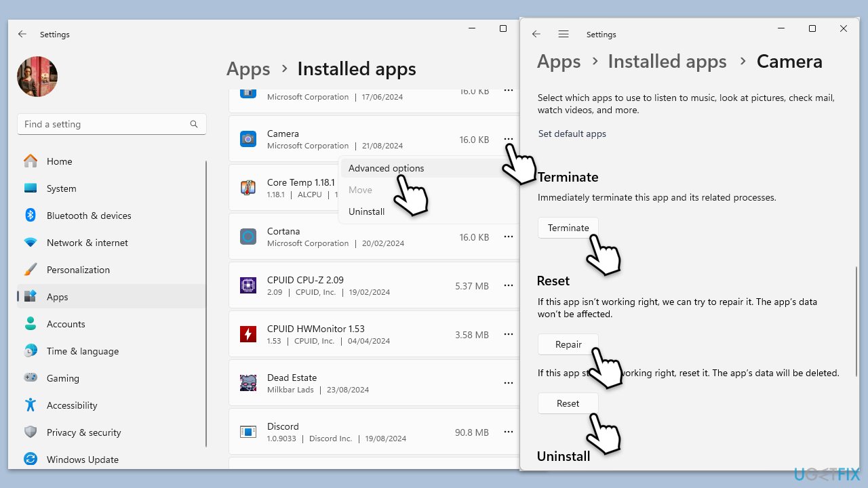
Task: Click the Discord app icon
Action: 248,432
